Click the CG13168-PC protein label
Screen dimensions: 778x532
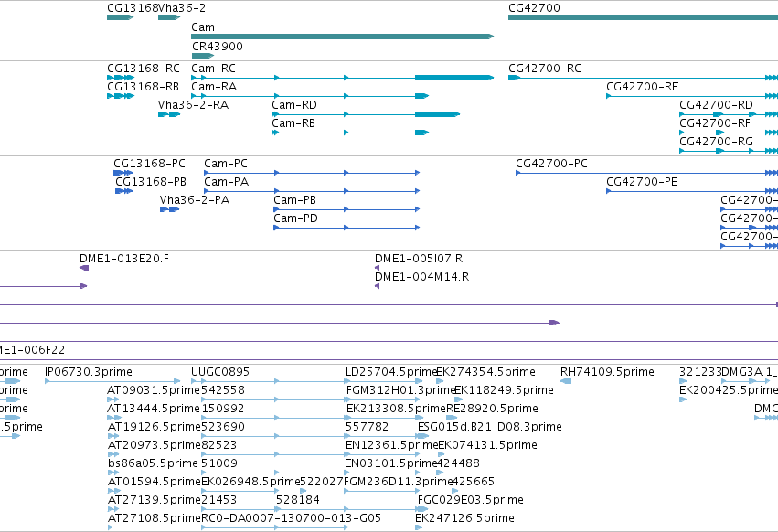(x=149, y=164)
